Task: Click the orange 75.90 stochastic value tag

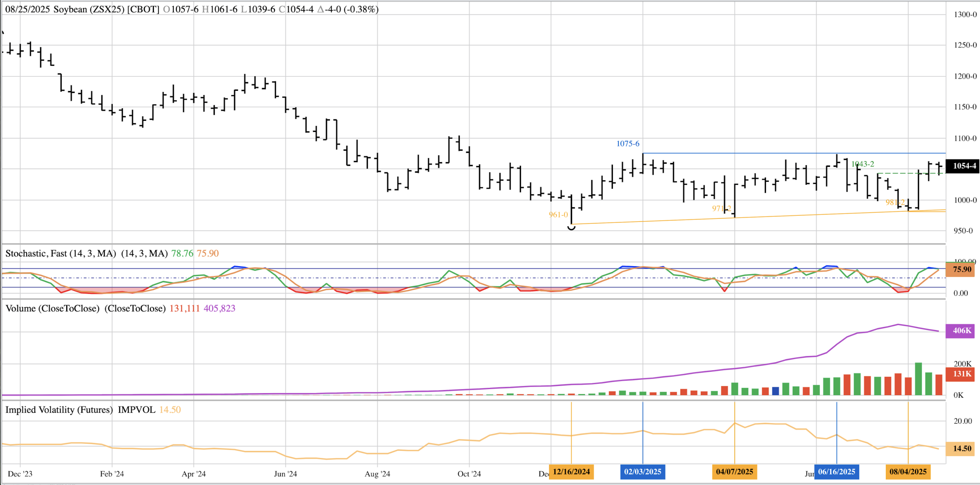Action: click(x=962, y=269)
